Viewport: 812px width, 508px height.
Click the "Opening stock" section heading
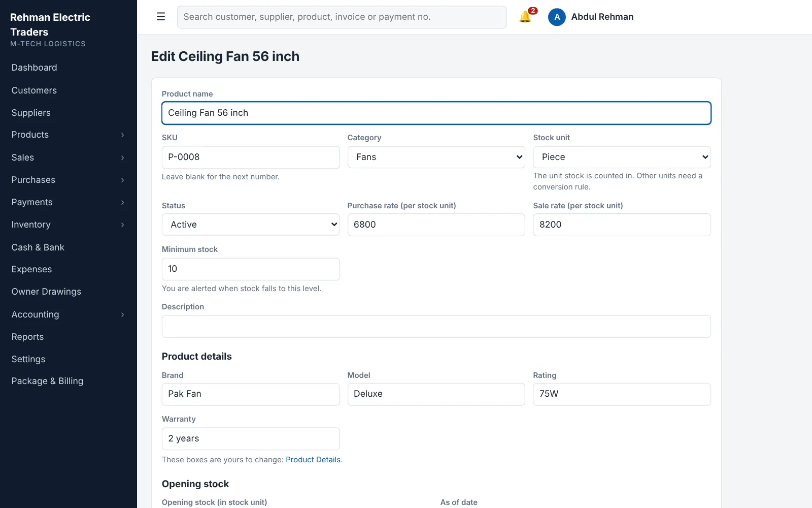195,484
